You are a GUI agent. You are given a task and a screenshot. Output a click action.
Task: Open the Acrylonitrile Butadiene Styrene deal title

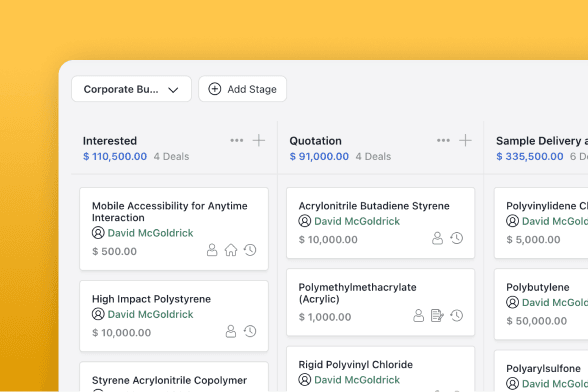(374, 206)
